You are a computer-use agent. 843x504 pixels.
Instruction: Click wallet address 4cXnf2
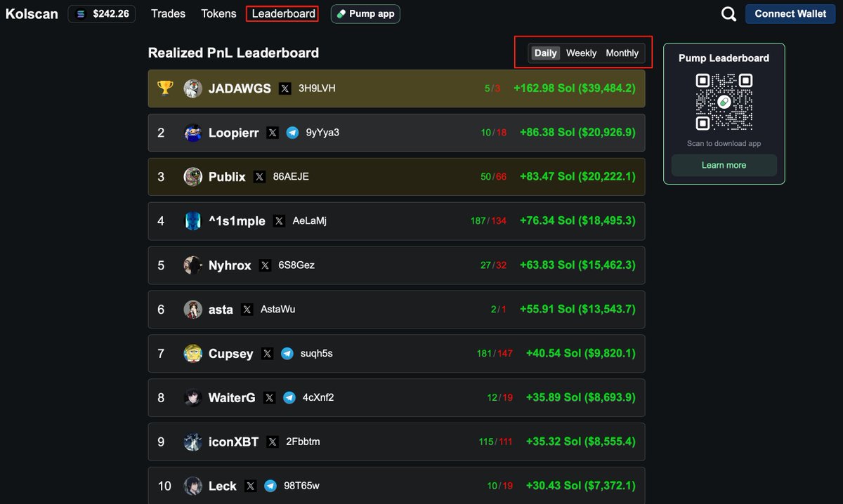point(318,398)
